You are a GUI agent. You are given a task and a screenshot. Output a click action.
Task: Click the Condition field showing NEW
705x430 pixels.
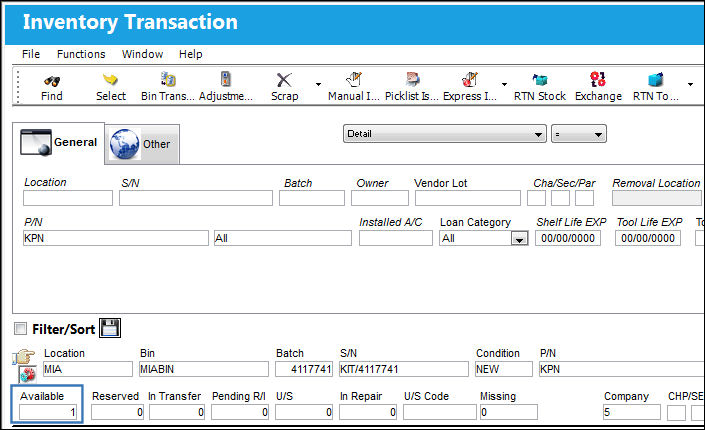point(504,369)
